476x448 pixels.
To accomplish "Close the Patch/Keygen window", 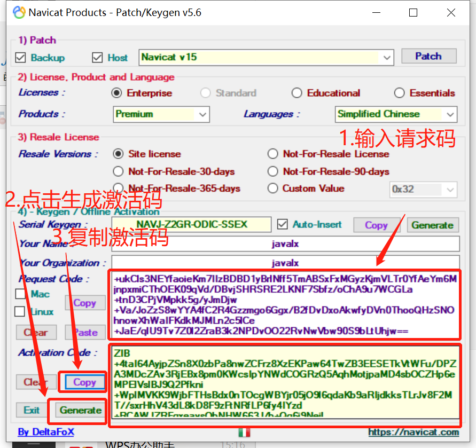I will [451, 13].
